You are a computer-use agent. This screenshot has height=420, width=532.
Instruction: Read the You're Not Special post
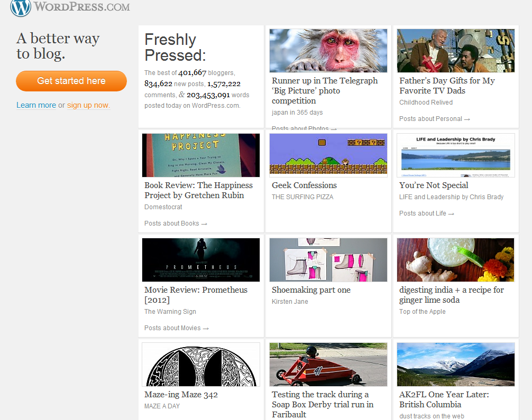(x=434, y=185)
